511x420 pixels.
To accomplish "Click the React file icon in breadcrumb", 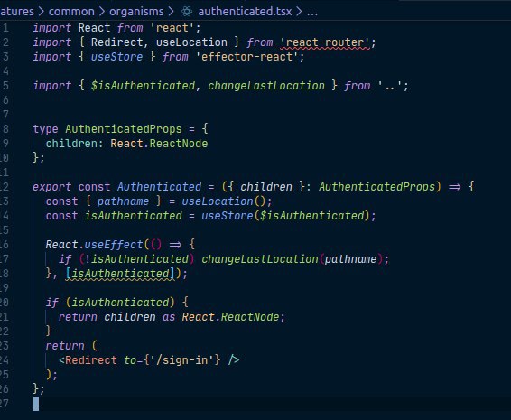I will click(187, 12).
